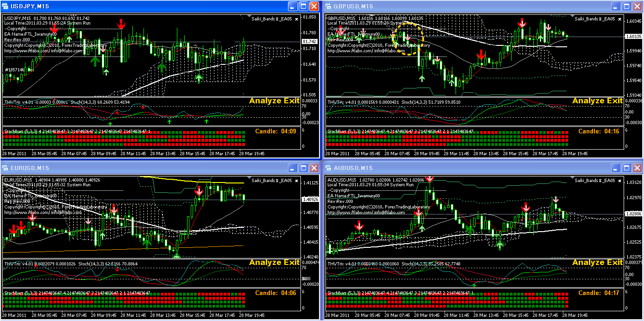This screenshot has height=321, width=644.
Task: Click "28 Mar 15:45" on AUDUSD time axis
Action: click(516, 315)
